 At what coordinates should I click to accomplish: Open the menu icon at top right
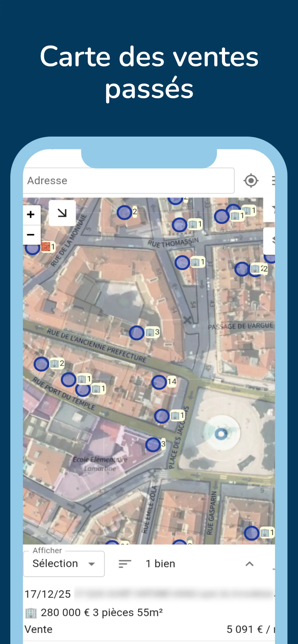(x=273, y=180)
